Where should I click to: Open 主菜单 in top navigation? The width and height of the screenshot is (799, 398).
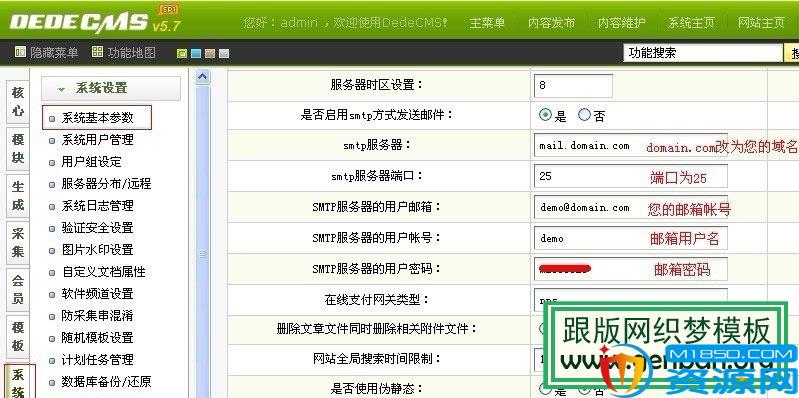(487, 23)
